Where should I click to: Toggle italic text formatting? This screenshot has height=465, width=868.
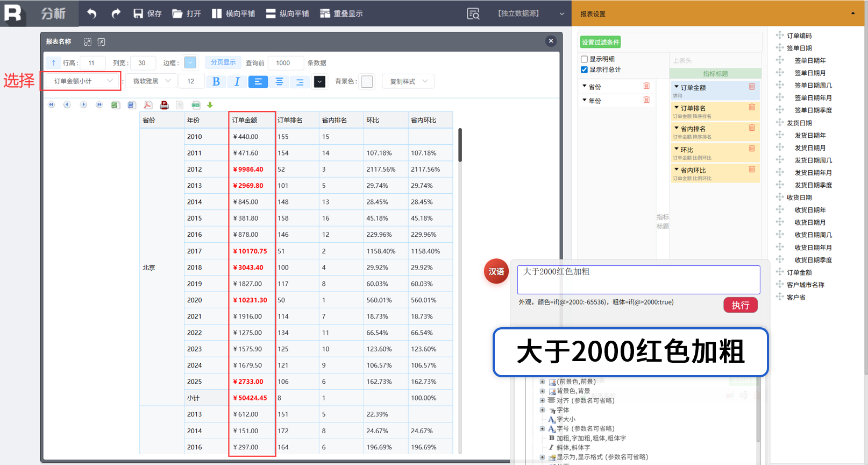coord(237,81)
